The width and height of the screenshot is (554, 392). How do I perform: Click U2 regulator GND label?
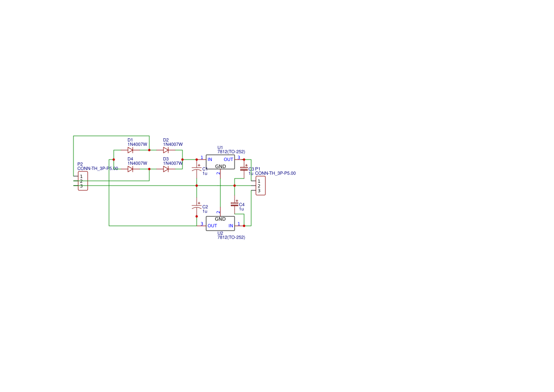(220, 219)
